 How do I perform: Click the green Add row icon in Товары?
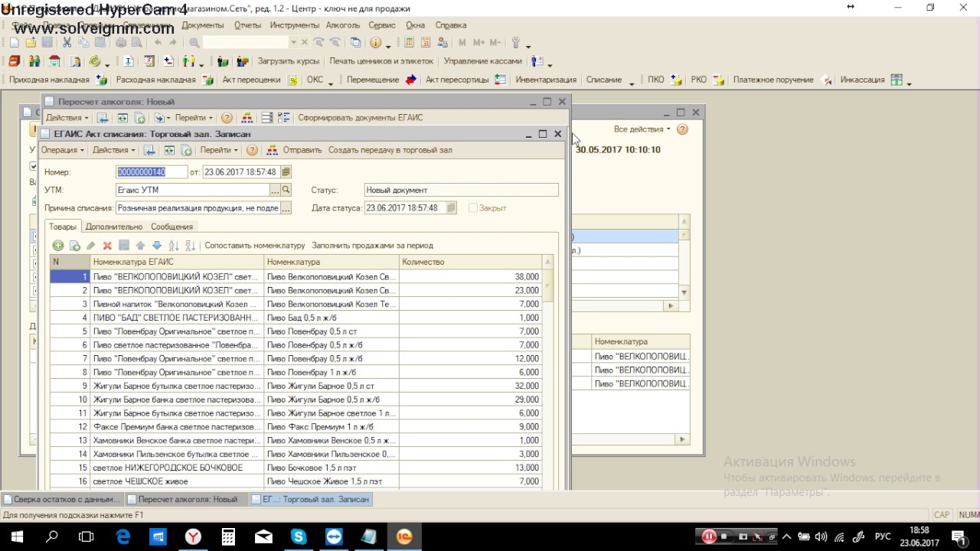(x=58, y=246)
